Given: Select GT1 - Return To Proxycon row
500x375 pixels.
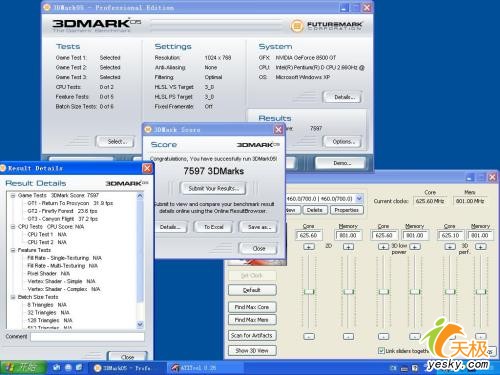Looking at the screenshot, I should point(70,203).
